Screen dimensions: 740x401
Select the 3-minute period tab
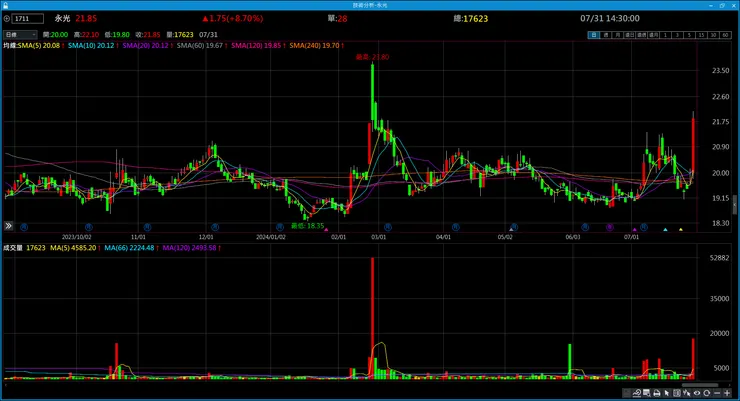tap(677, 35)
